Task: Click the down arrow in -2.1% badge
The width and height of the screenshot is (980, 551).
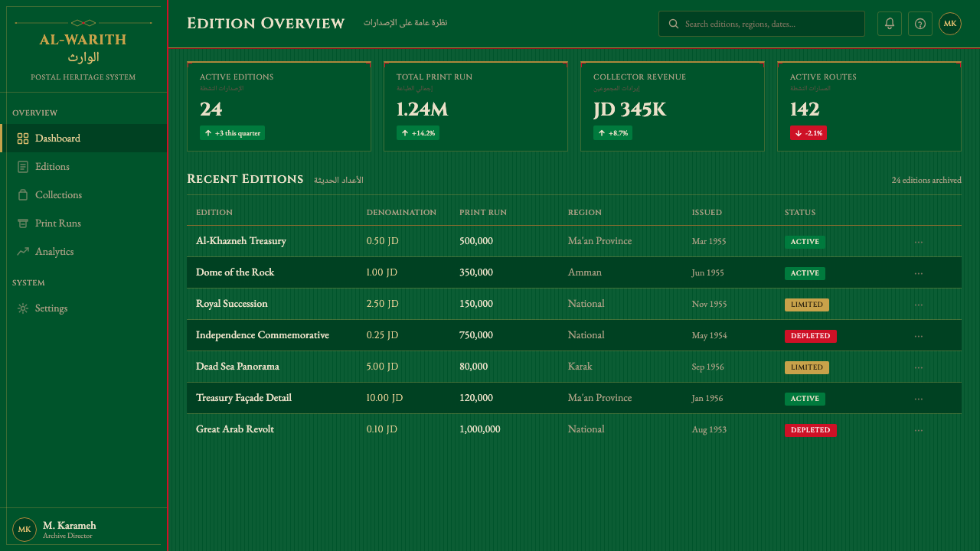Action: coord(799,133)
